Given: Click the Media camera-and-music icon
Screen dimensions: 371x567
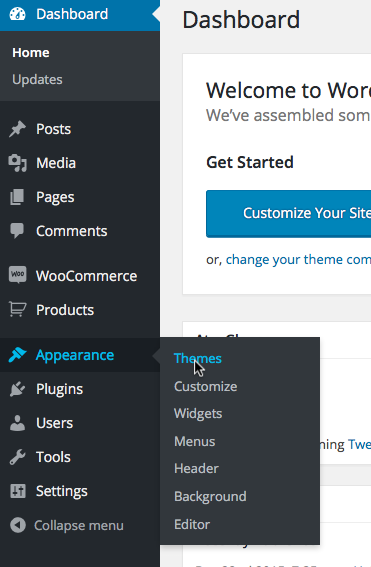Looking at the screenshot, I should [17, 163].
